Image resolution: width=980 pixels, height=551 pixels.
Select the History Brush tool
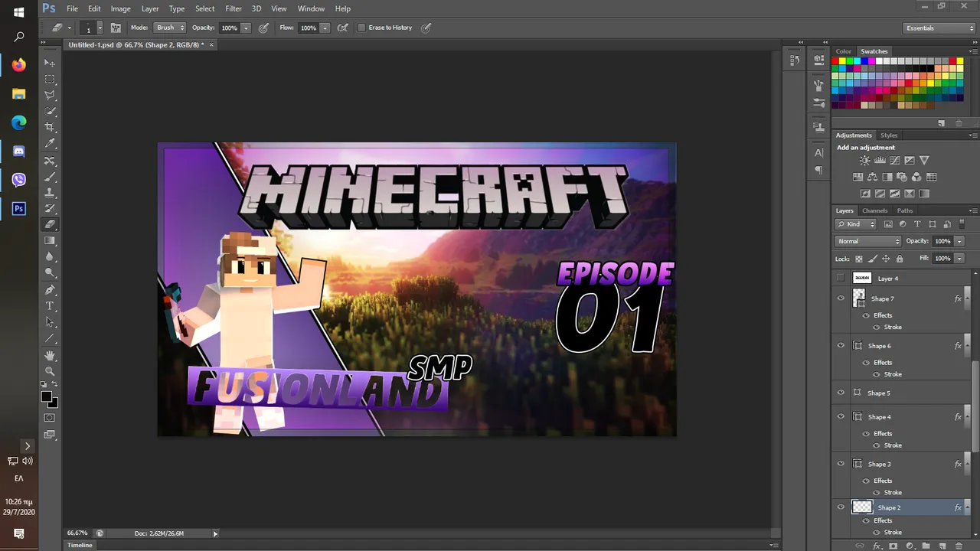[x=50, y=209]
